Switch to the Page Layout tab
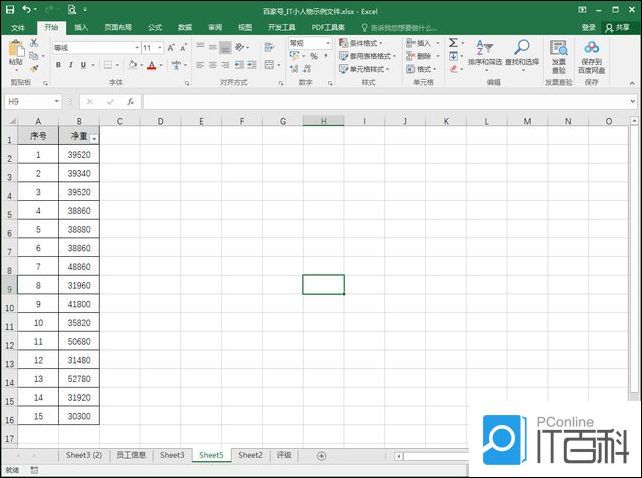Screen dimensions: 642x478 pos(118,27)
